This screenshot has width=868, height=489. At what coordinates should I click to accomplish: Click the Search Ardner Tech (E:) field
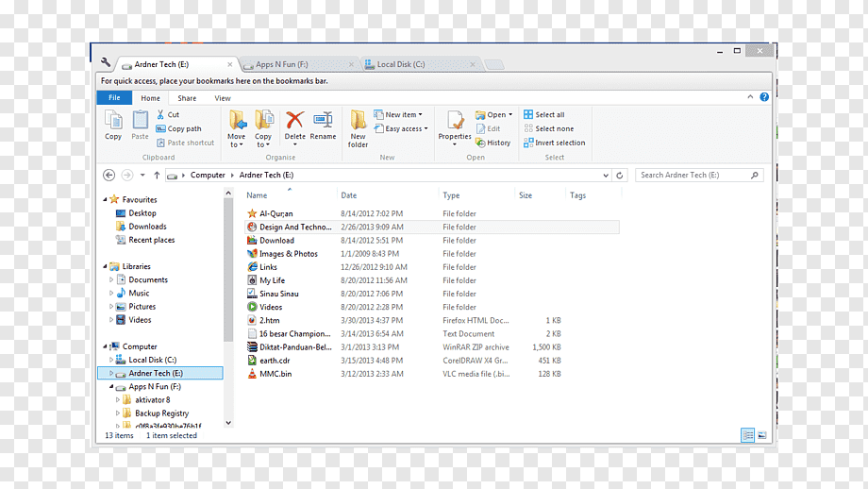click(699, 175)
